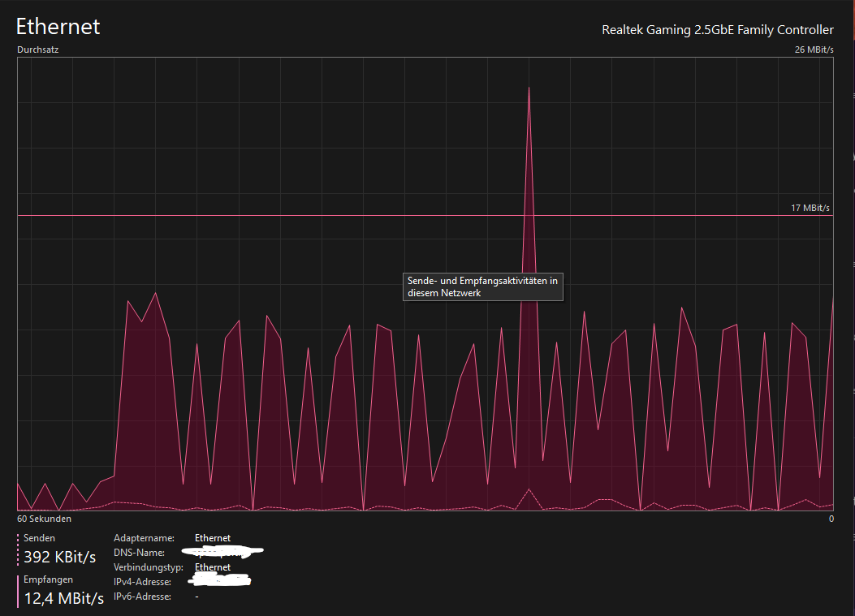Image resolution: width=855 pixels, height=616 pixels.
Task: Click the Senden label
Action: pyautogui.click(x=39, y=538)
